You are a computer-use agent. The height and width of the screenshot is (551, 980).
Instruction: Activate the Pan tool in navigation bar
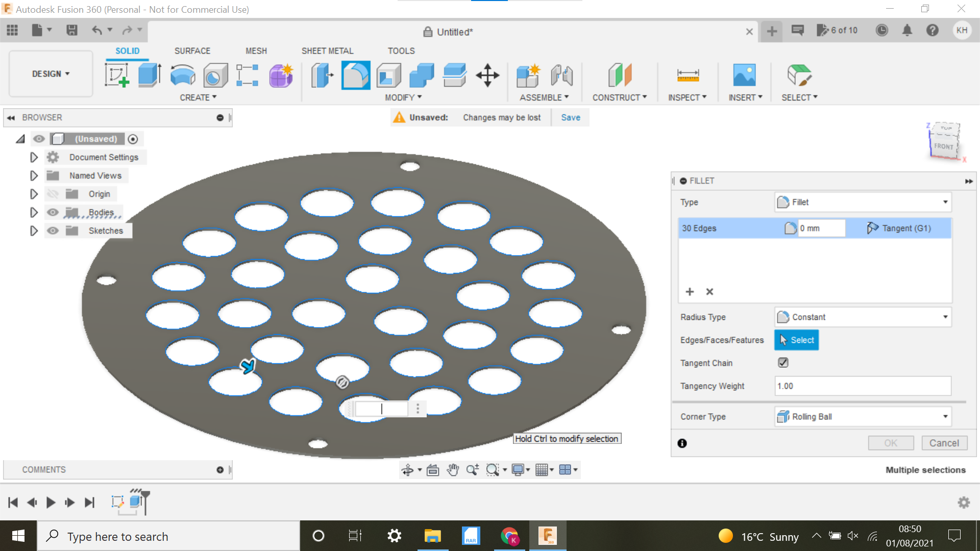(x=453, y=469)
